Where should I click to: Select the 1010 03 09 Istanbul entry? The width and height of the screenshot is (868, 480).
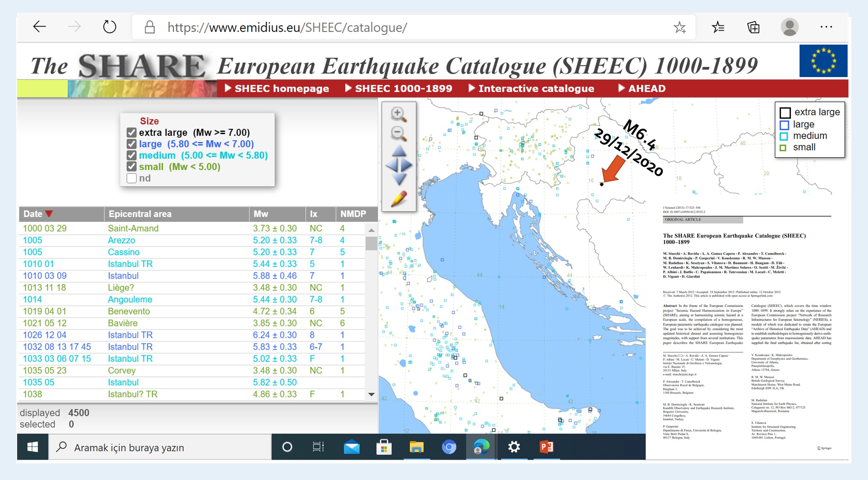192,276
